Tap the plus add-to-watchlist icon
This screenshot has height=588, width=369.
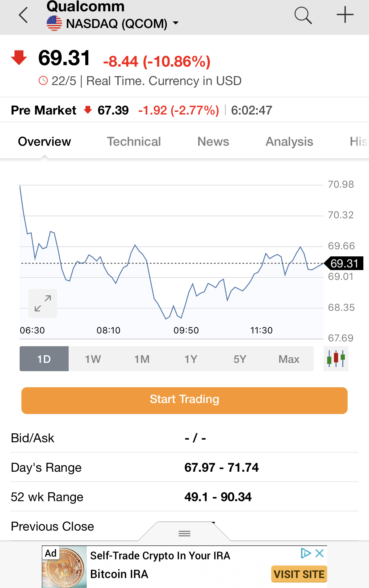pyautogui.click(x=345, y=15)
